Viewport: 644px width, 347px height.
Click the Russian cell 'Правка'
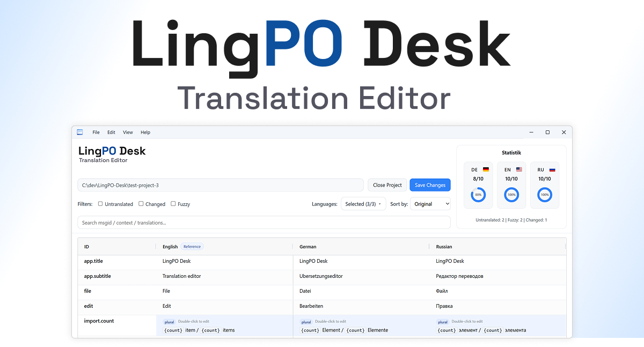click(444, 306)
